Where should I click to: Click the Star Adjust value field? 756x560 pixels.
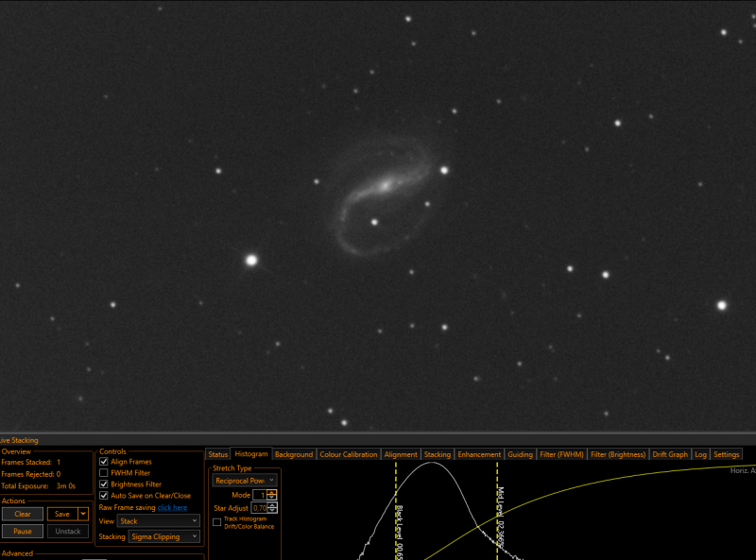259,508
